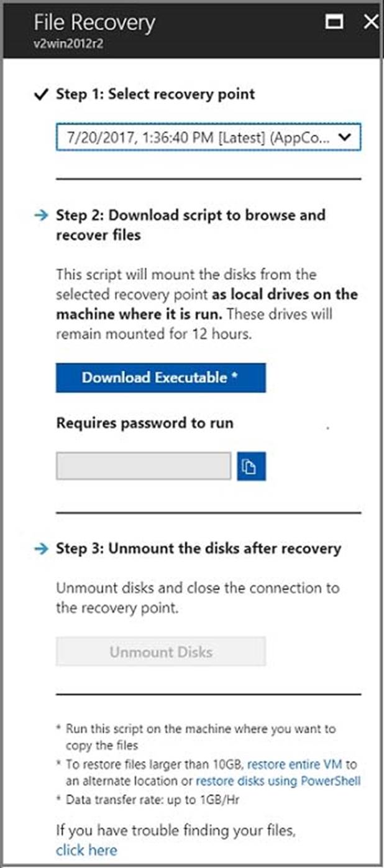Click the password text field
The height and width of the screenshot is (868, 384).
pos(144,466)
